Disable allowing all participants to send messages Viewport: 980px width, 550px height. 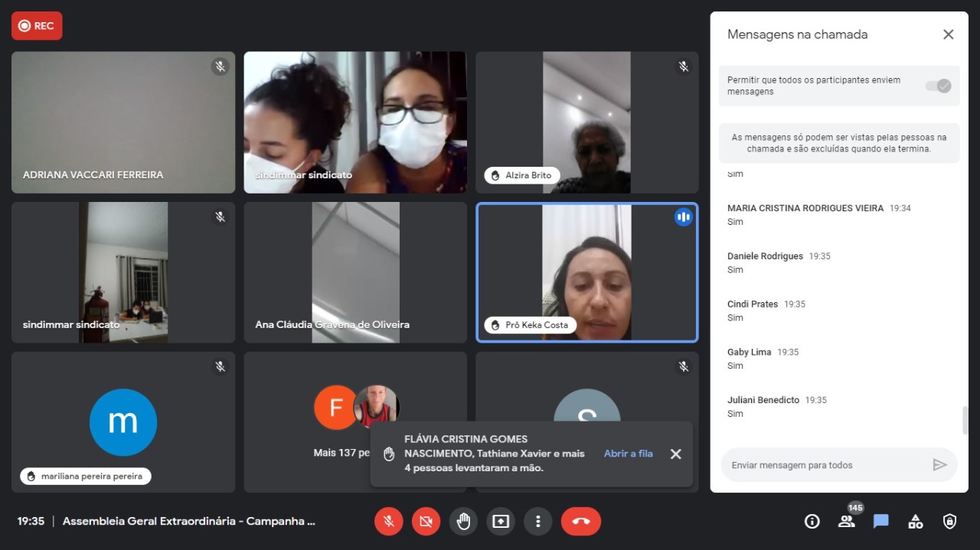(938, 86)
